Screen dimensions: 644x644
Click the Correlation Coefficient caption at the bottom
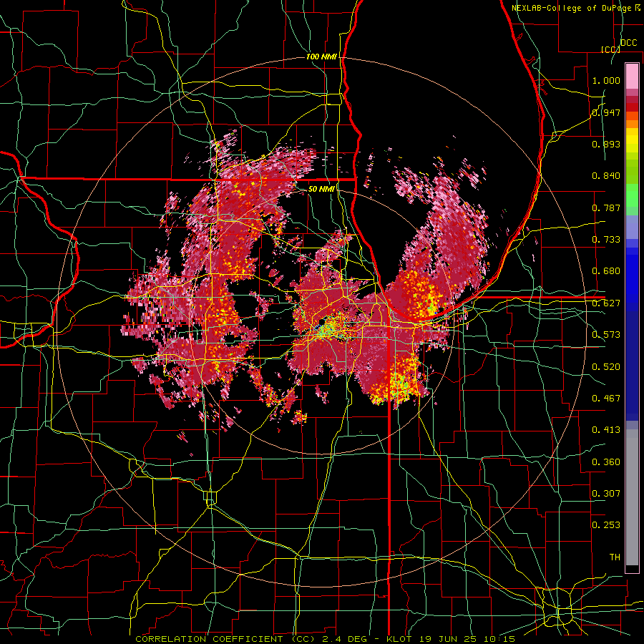tap(326, 639)
